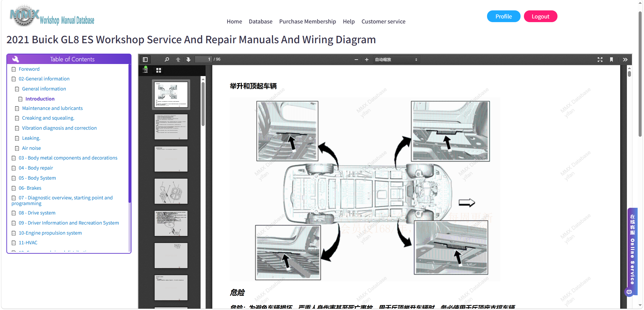Open Maintenance and lubricants entry
Screen dimensions: 644x310
tap(52, 108)
